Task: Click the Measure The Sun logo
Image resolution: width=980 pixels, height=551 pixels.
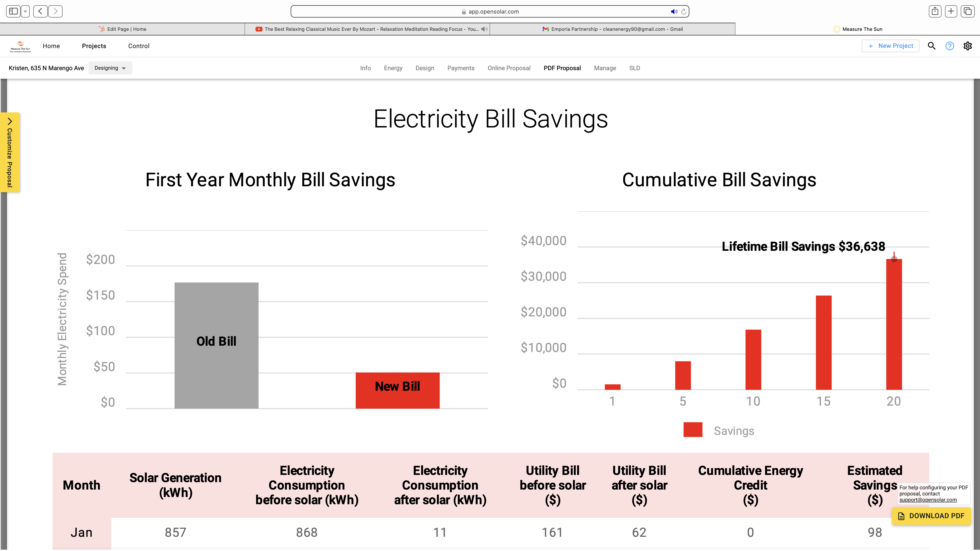Action: (x=21, y=46)
